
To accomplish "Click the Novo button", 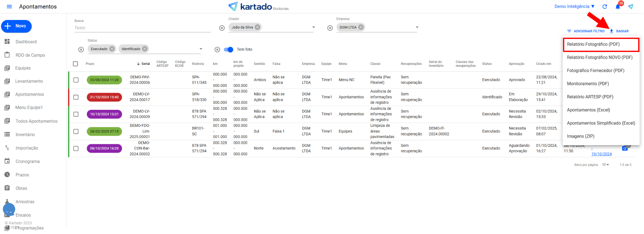I will point(17,26).
